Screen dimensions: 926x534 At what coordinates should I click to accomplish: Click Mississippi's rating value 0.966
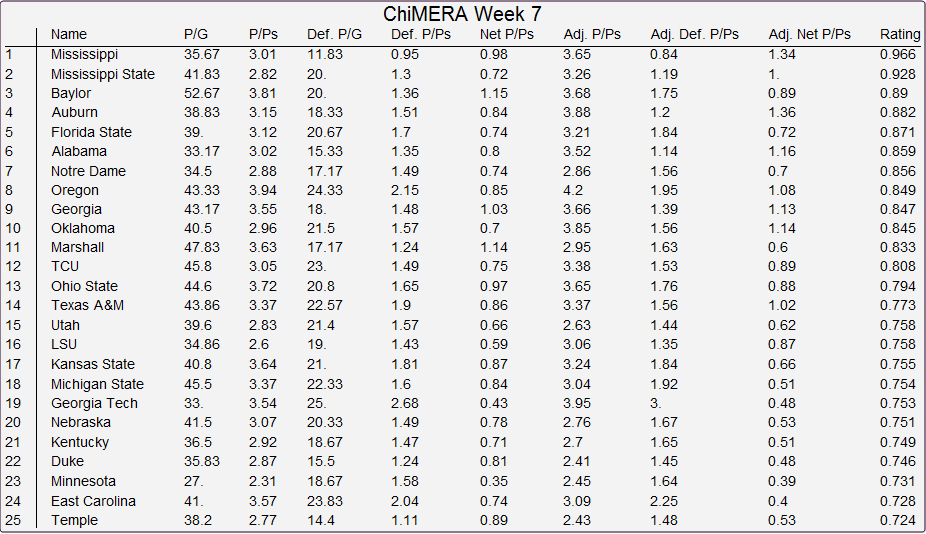click(898, 54)
